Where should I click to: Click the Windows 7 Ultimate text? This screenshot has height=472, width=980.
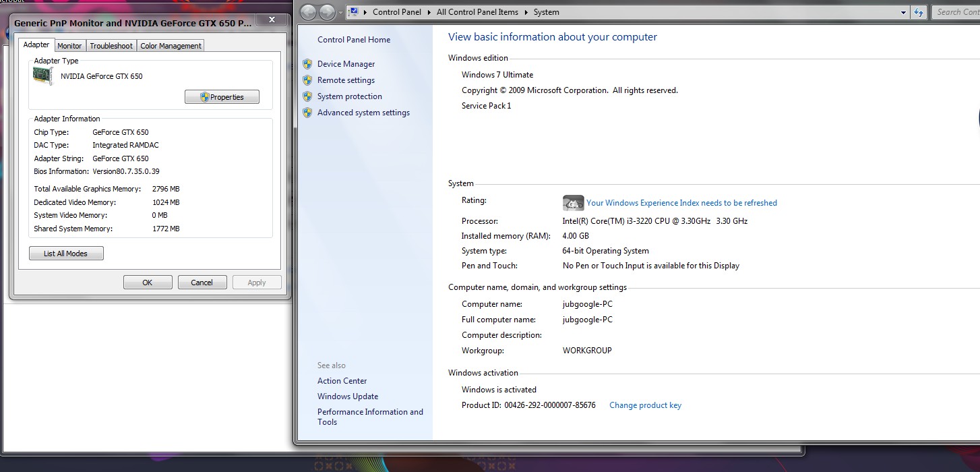[497, 75]
